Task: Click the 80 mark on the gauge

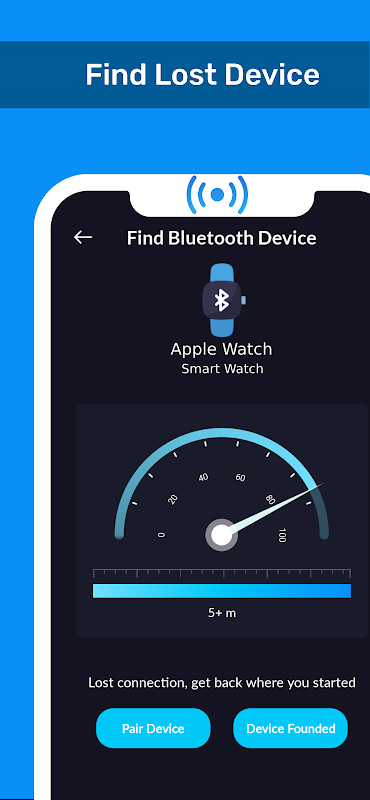Action: [270, 499]
